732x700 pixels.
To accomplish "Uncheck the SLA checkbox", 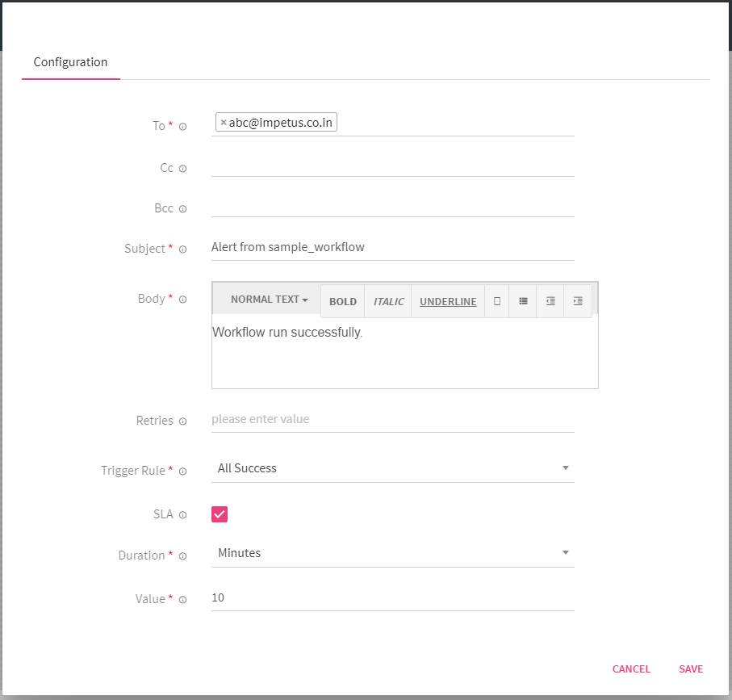I will [220, 514].
